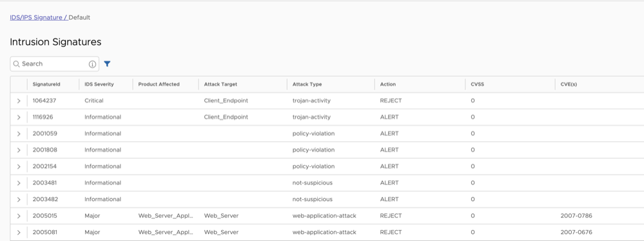Focus the Search signatures field
644x241 pixels.
[54, 64]
